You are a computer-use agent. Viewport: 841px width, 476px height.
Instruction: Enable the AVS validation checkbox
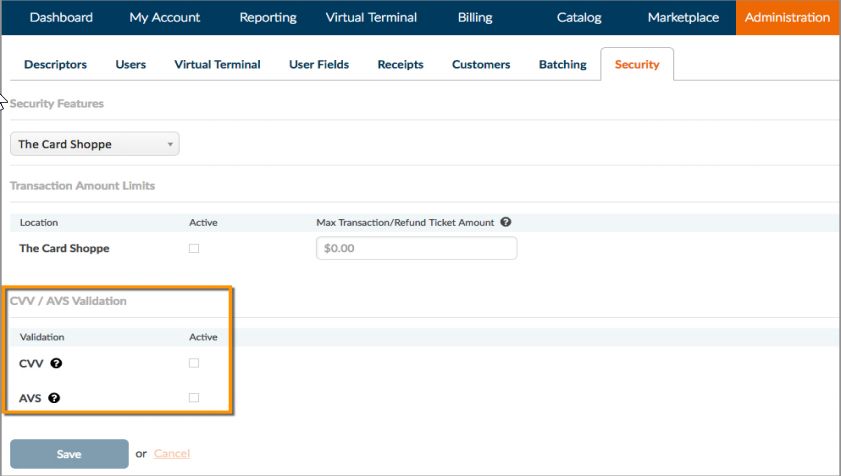tap(194, 398)
